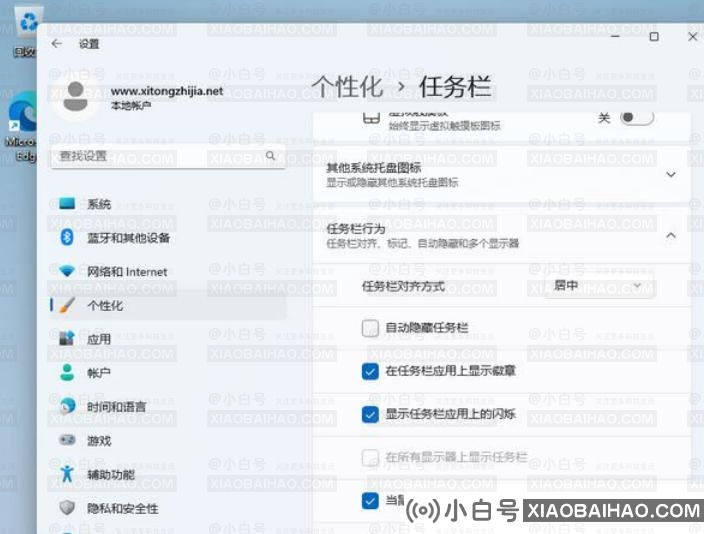Minimize the Settings window
Viewport: 704px width, 534px height.
(x=615, y=36)
